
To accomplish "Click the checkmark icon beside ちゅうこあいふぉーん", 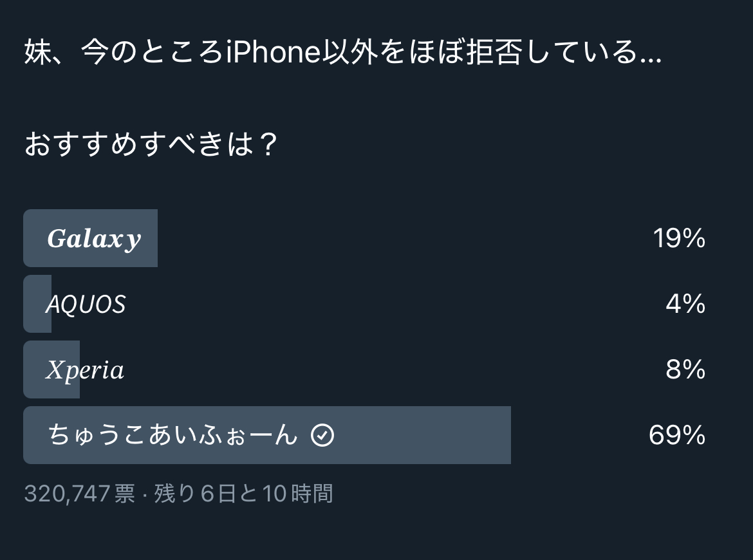I will point(322,435).
